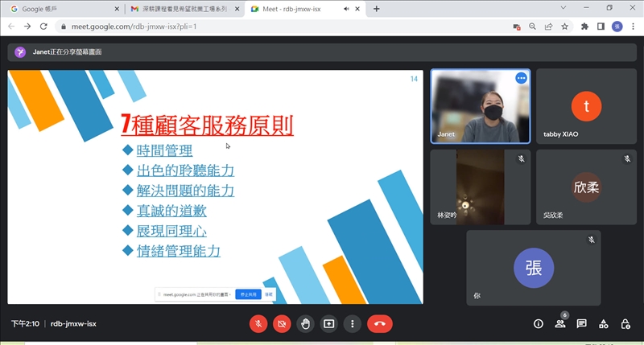Open the chat messages panel
The width and height of the screenshot is (644, 345).
pos(582,323)
